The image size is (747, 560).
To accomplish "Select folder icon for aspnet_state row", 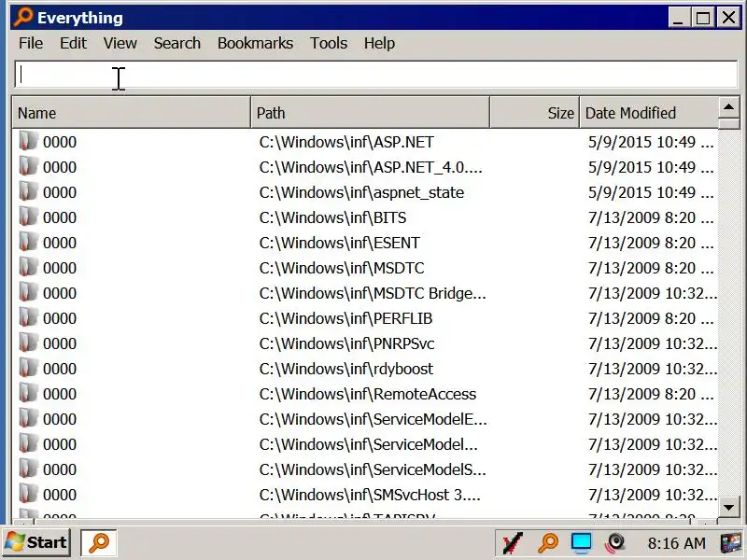I will [x=28, y=191].
